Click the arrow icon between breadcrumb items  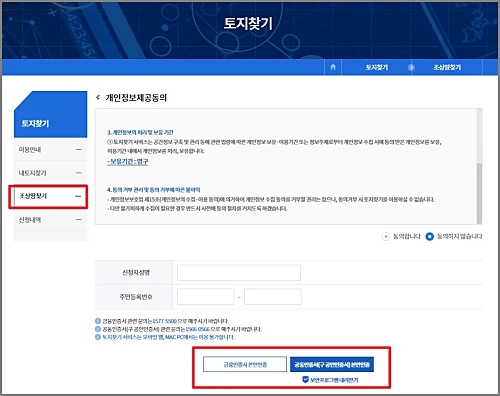tap(411, 67)
